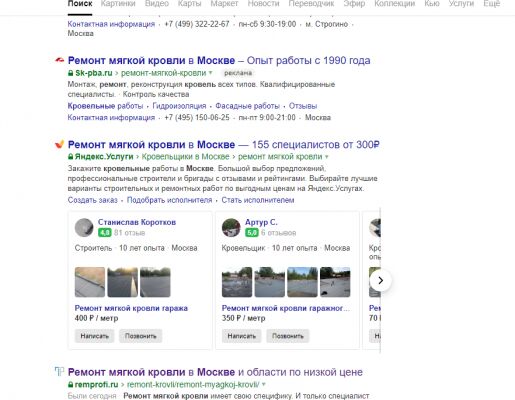The image size is (515, 400).
Task: Open the Отзывы sitelink
Action: click(303, 106)
